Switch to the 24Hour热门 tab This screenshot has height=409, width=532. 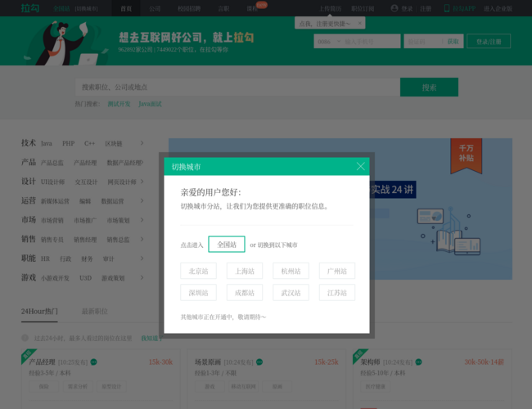[39, 312]
